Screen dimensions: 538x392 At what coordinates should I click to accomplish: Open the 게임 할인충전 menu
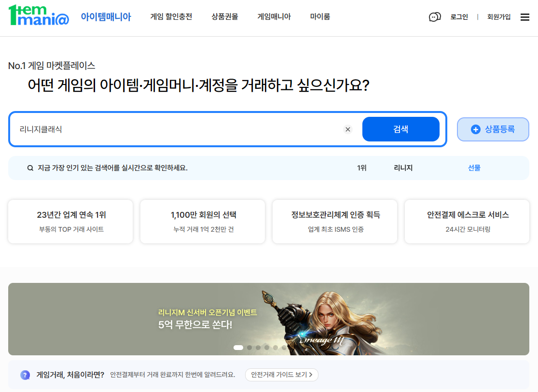tap(171, 16)
